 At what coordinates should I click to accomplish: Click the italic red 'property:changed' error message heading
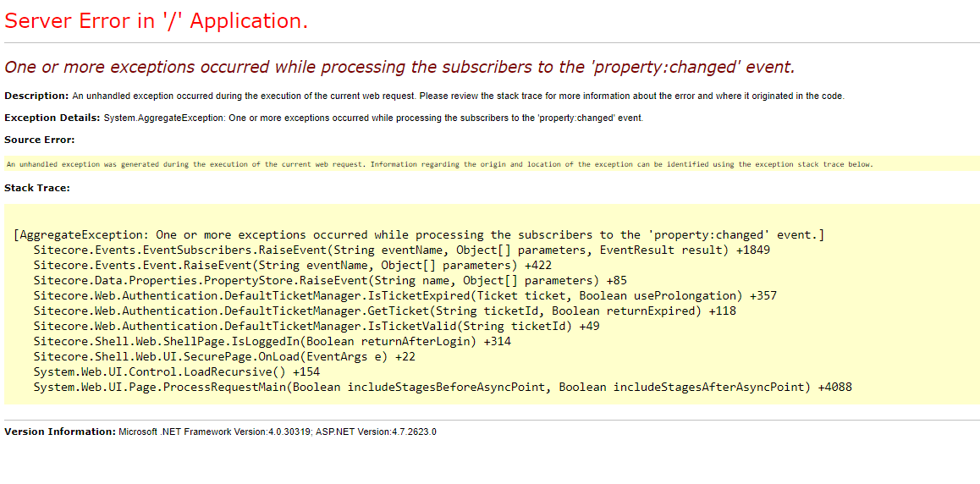[399, 68]
